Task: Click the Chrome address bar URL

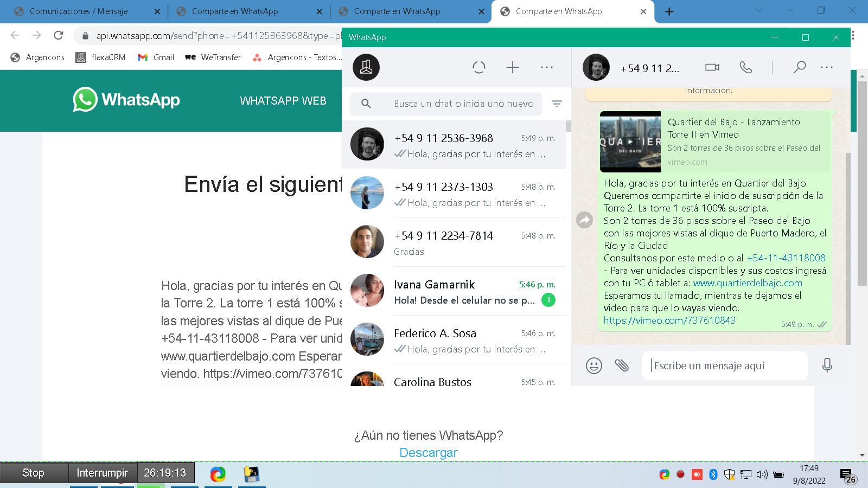Action: [x=219, y=36]
